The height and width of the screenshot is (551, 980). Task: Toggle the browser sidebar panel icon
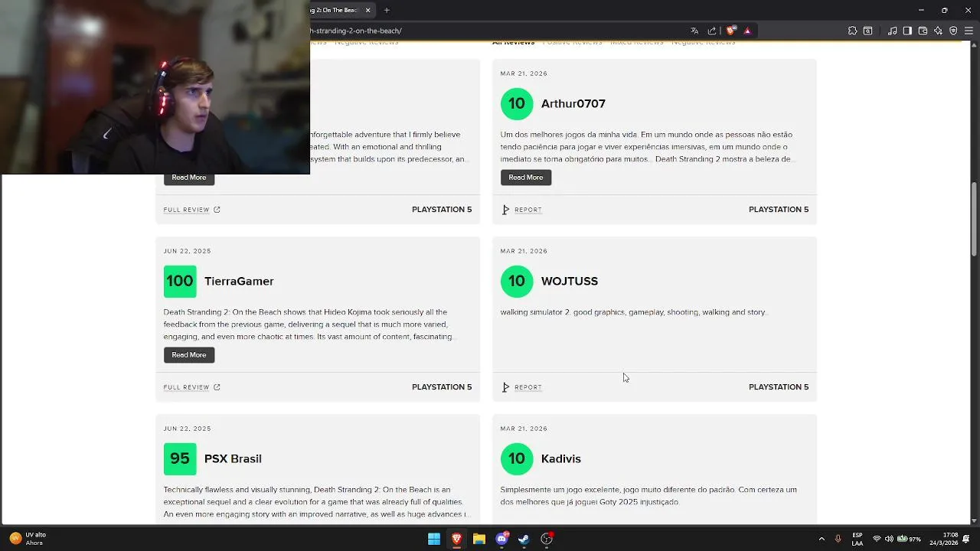coord(907,31)
